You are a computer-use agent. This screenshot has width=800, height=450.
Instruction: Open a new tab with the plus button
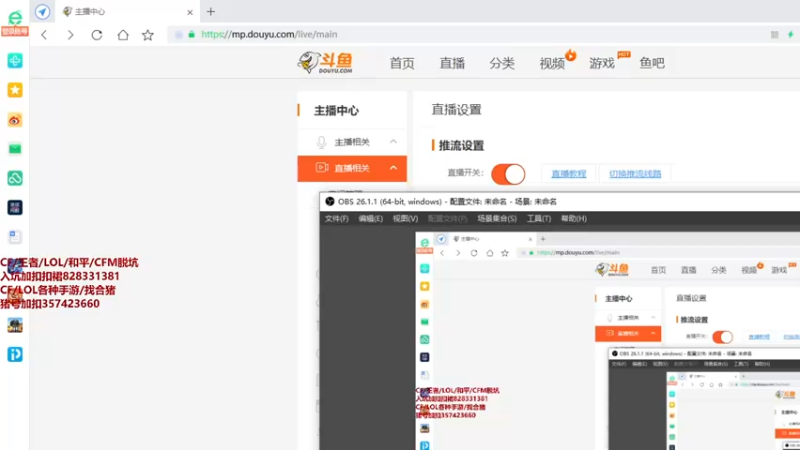(211, 11)
